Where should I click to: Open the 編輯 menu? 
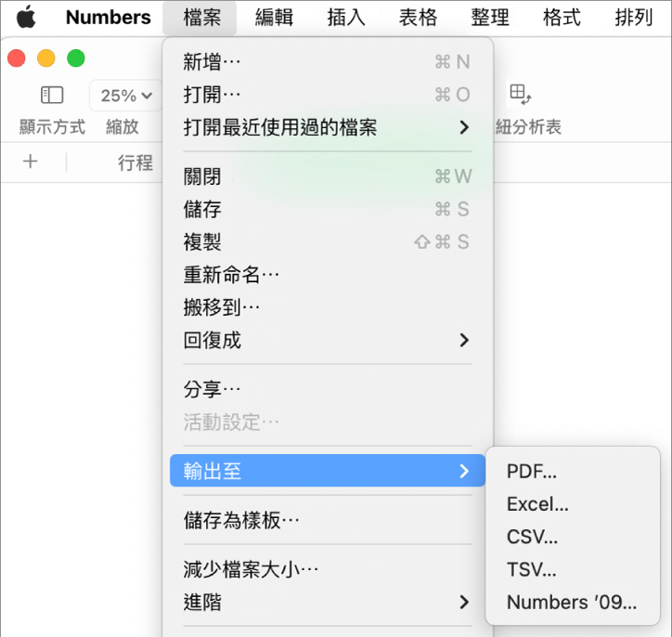click(275, 18)
